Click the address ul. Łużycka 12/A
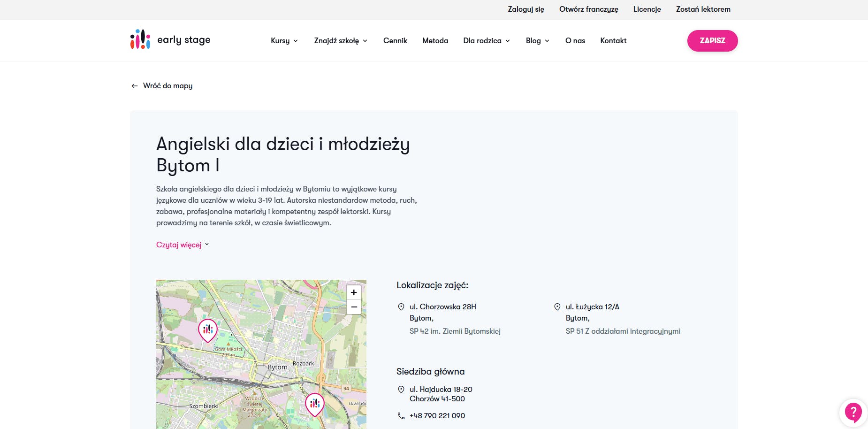Image resolution: width=868 pixels, height=429 pixels. (x=593, y=307)
